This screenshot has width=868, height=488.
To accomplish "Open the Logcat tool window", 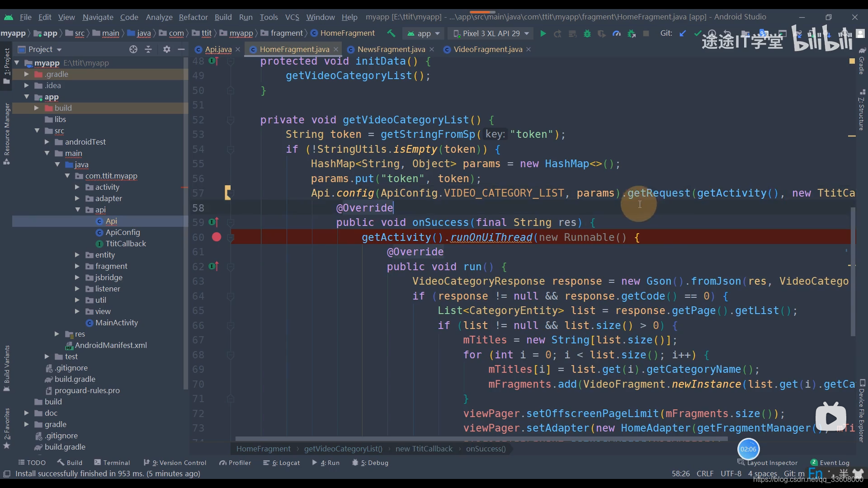I will coord(282,463).
